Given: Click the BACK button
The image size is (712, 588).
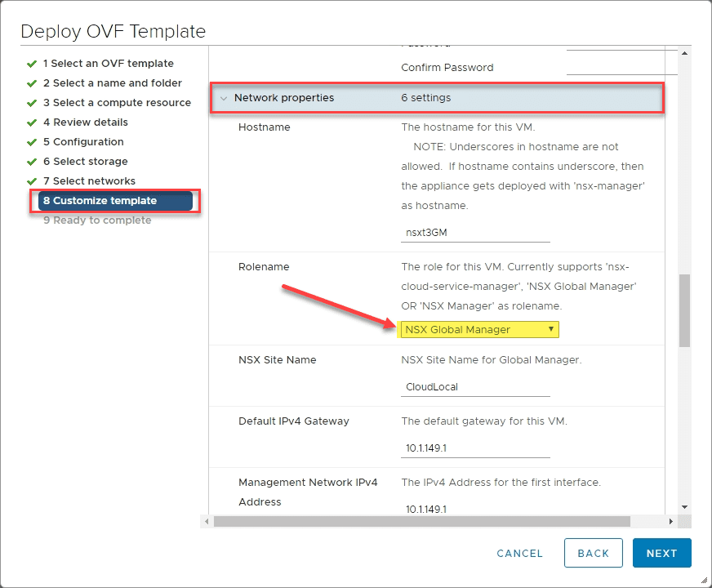Looking at the screenshot, I should click(x=593, y=553).
